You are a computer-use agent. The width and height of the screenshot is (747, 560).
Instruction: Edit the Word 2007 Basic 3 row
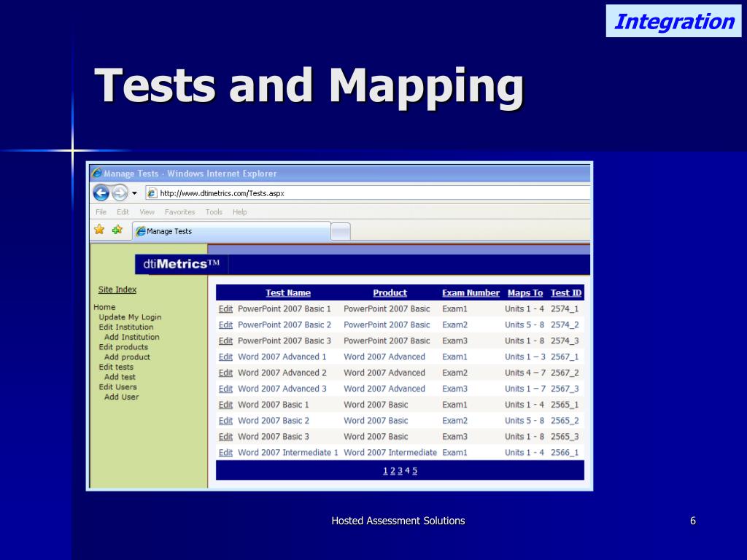coord(225,437)
